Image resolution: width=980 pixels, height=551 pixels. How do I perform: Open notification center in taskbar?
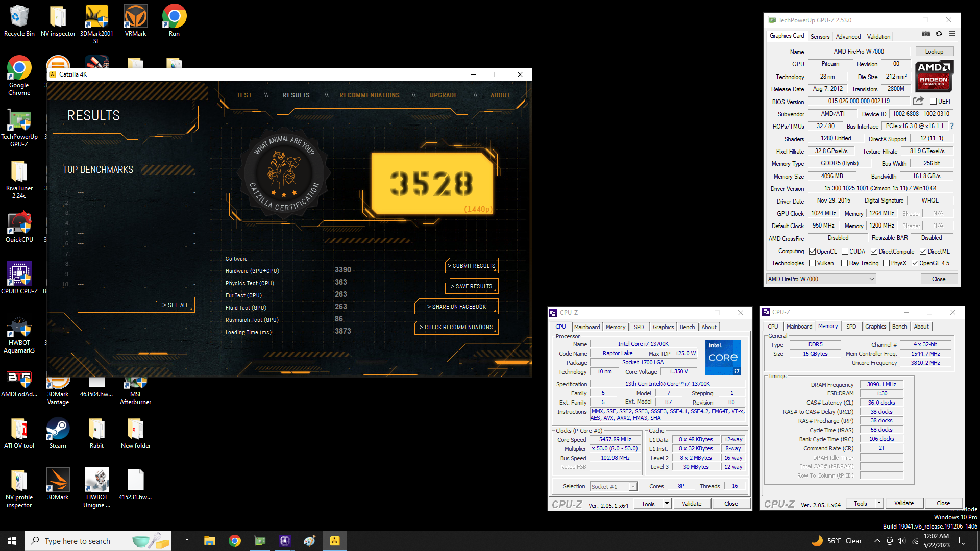(x=963, y=541)
